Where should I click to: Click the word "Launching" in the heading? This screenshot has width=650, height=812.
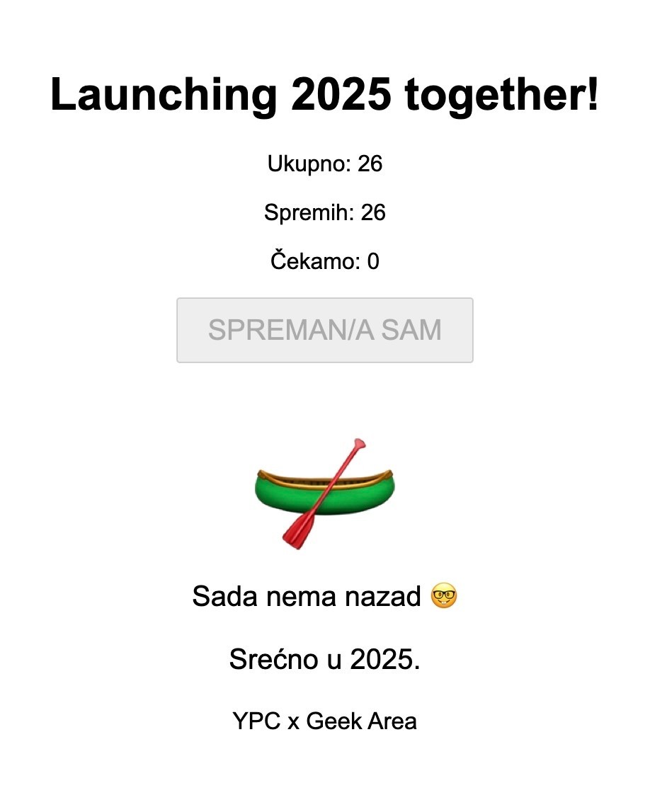(x=164, y=95)
